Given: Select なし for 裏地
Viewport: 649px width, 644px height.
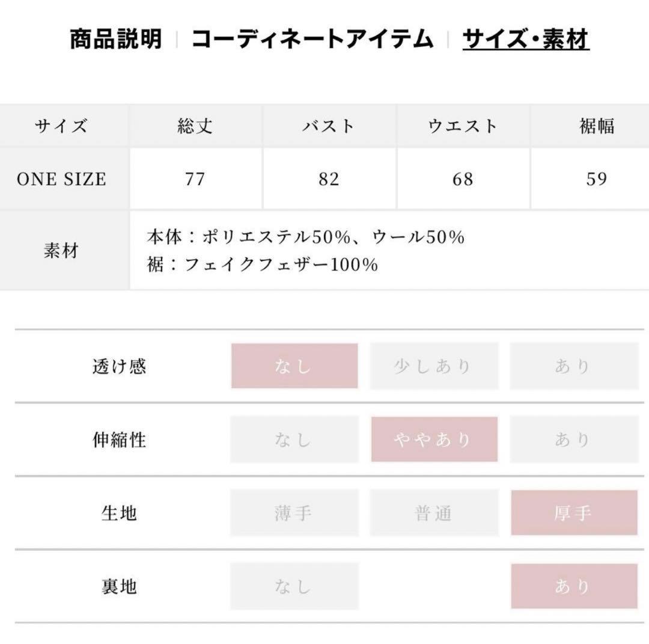Looking at the screenshot, I should click(294, 586).
